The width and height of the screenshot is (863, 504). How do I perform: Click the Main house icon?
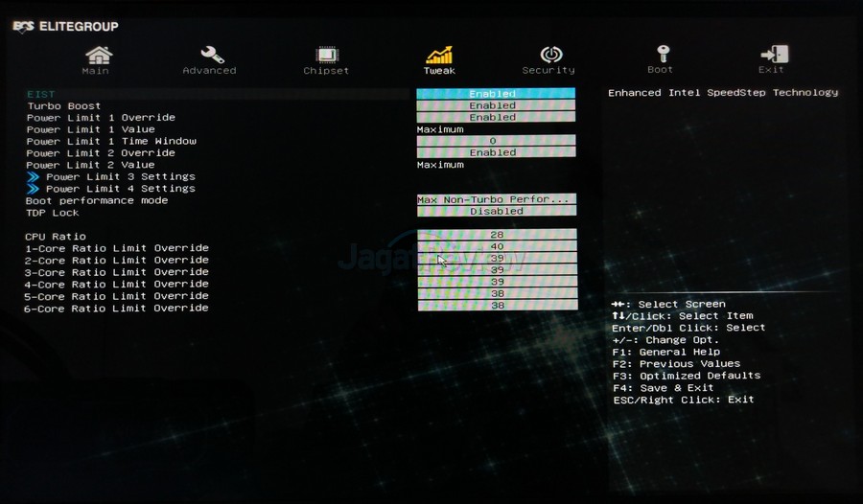96,54
